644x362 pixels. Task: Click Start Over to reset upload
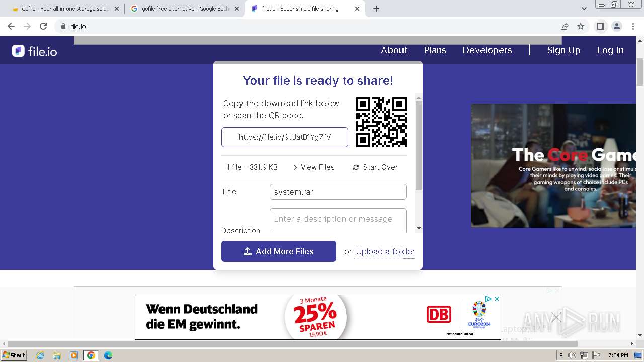[x=375, y=167]
